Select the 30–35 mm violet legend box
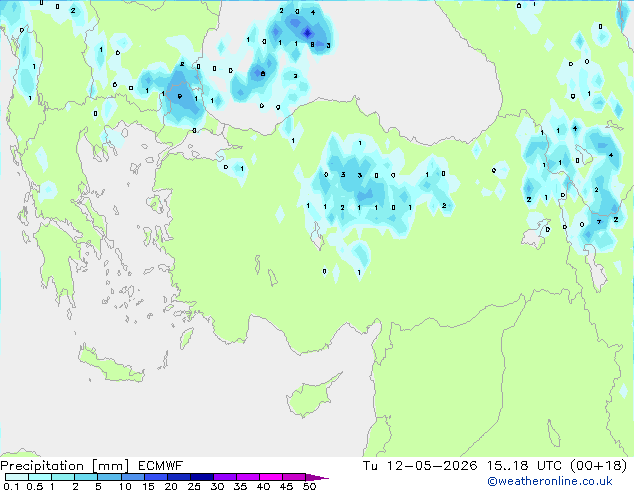Image resolution: width=634 pixels, height=490 pixels. (225, 477)
